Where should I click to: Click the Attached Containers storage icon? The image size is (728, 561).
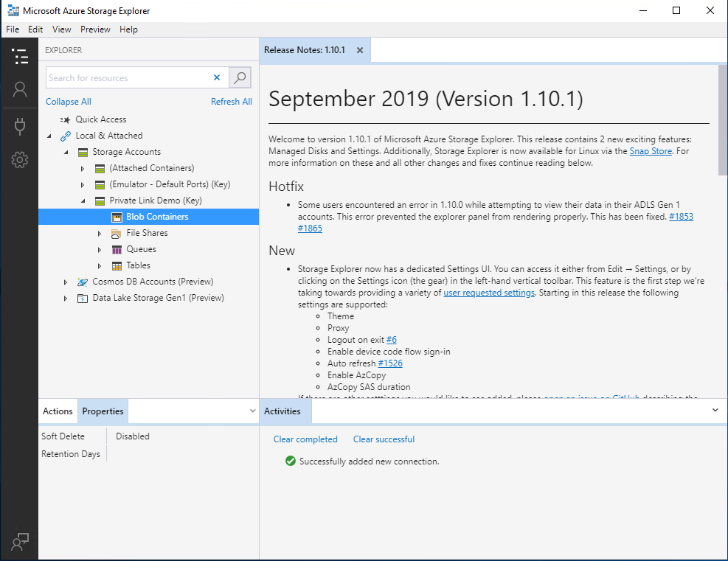click(100, 168)
